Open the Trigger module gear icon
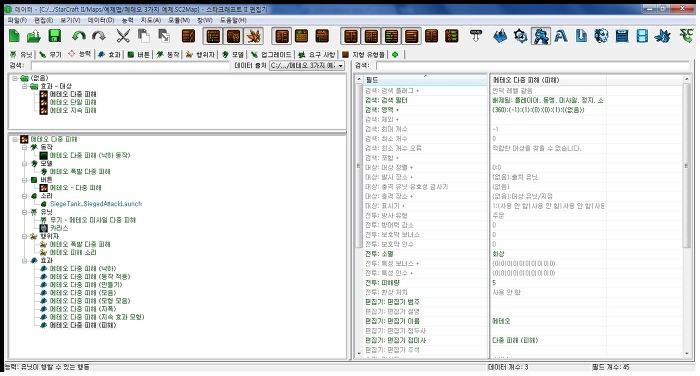Screen dimensions: 700x376 tap(521, 36)
